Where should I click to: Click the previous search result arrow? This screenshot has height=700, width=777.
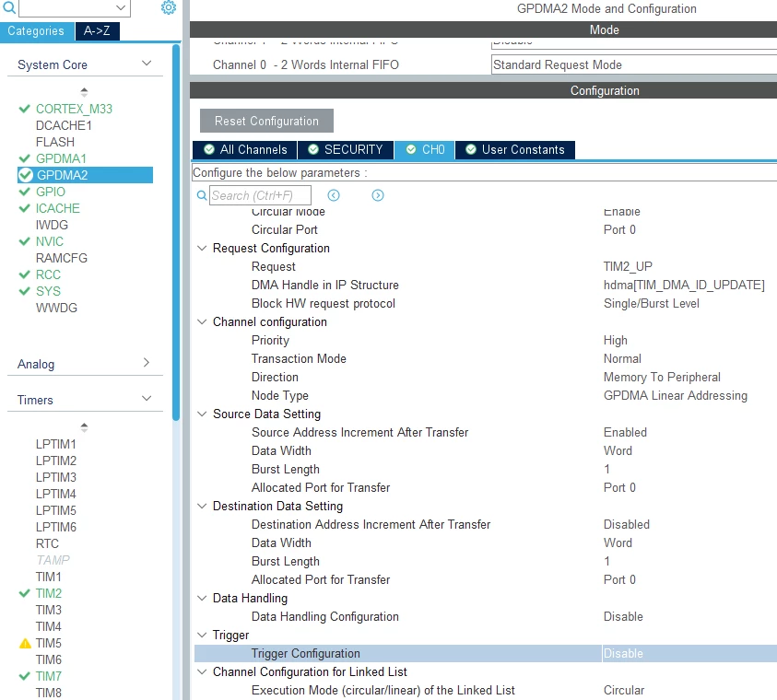point(334,195)
